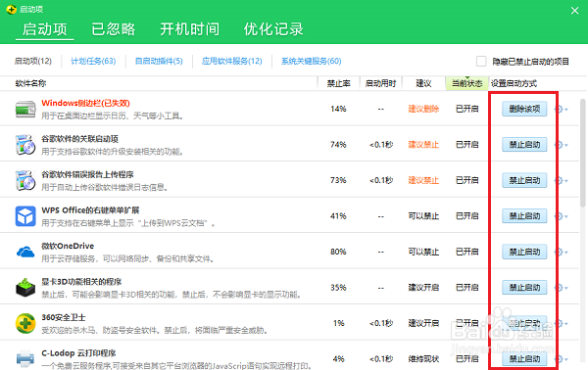Click the 当前状态 column header

[466, 83]
